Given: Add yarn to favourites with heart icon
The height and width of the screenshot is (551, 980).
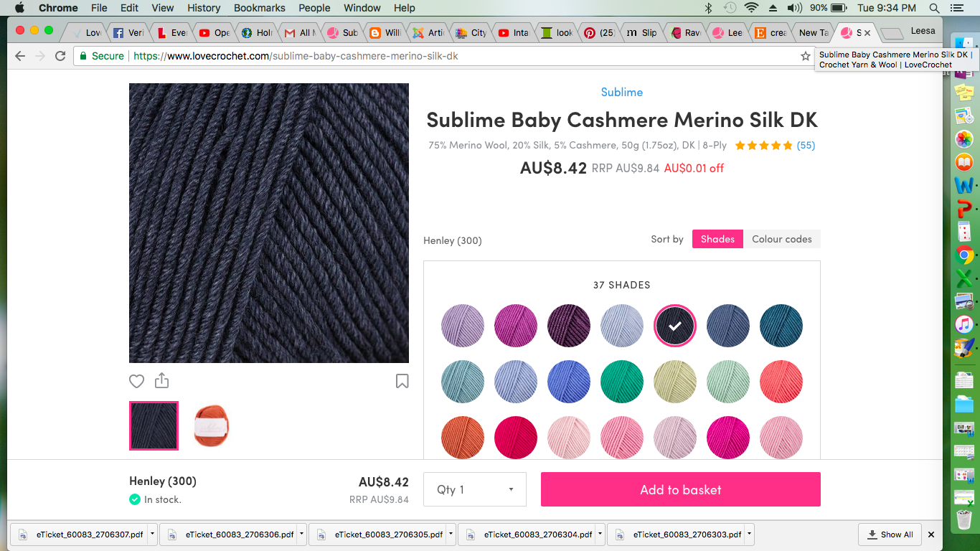Looking at the screenshot, I should pos(136,381).
